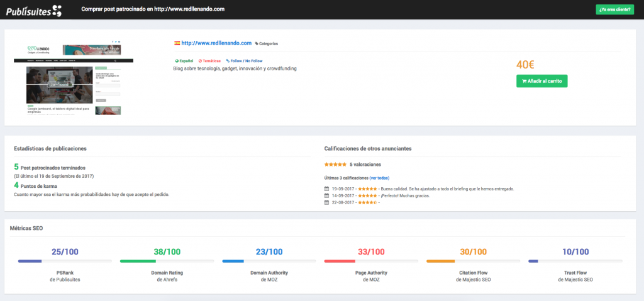Click the Page Authority progress bar
This screenshot has width=644, height=301.
[x=371, y=261]
